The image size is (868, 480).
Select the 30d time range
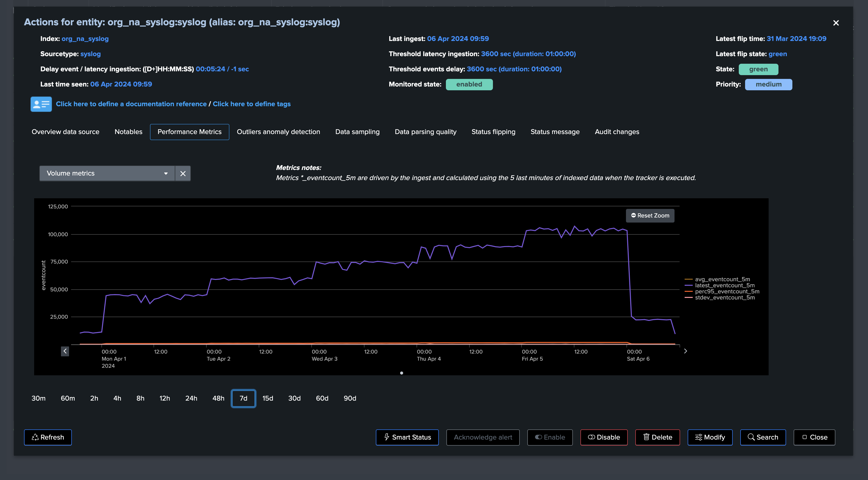294,398
